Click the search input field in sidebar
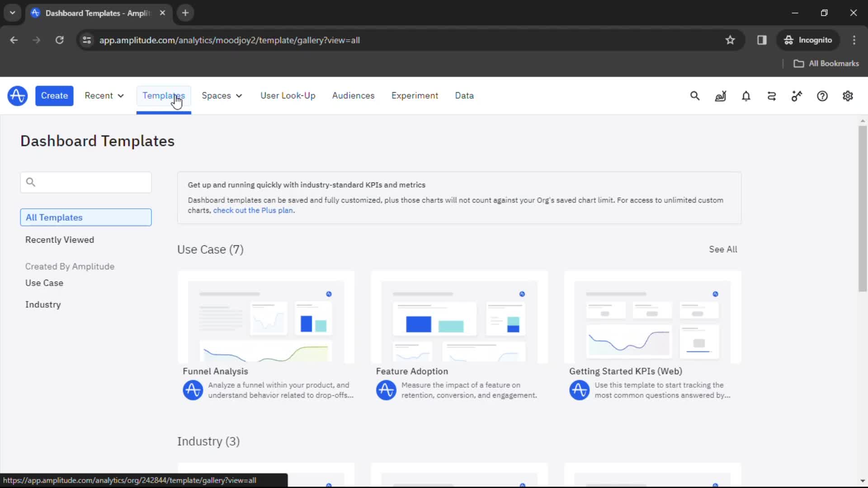This screenshot has height=488, width=868. click(85, 182)
